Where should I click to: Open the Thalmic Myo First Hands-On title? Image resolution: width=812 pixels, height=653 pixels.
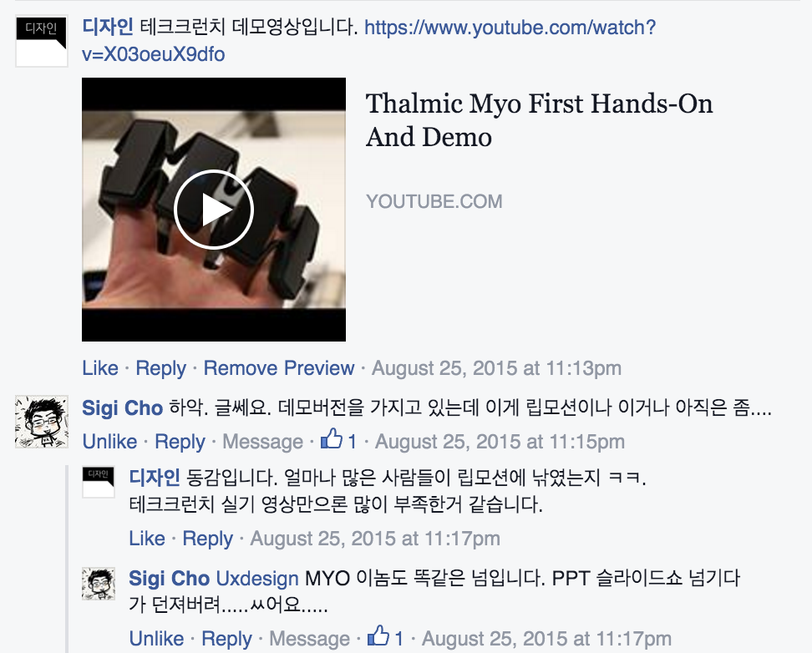(x=539, y=119)
